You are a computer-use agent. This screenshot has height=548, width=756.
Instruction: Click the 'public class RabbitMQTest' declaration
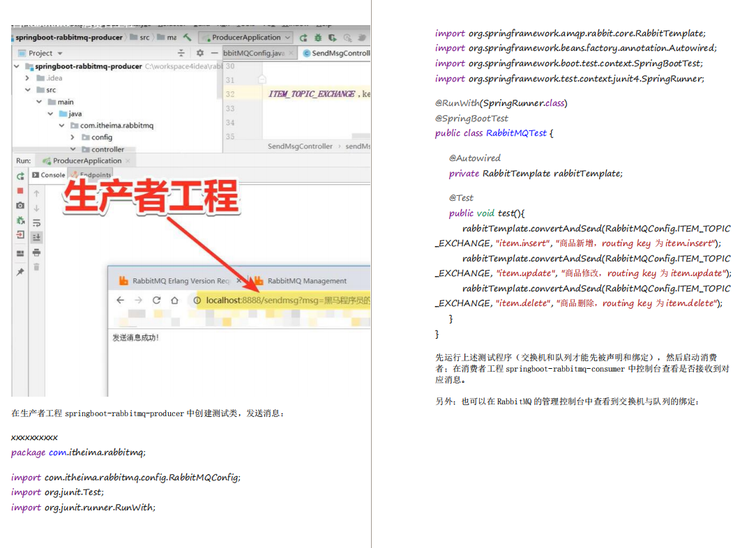(x=491, y=133)
